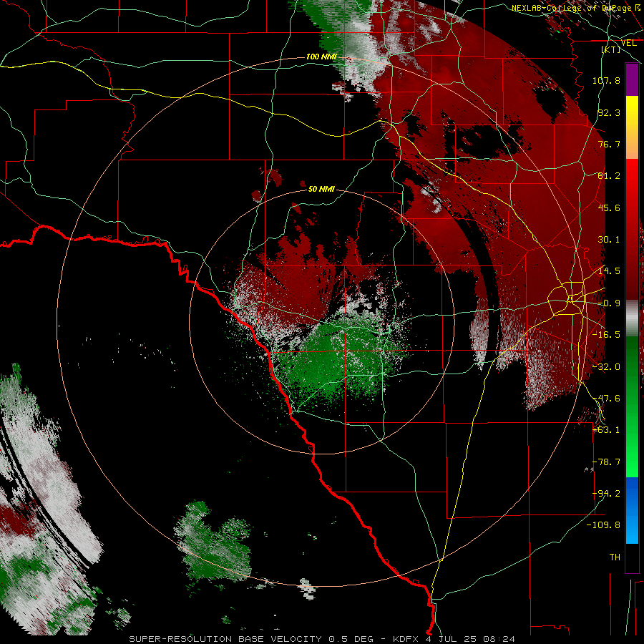Click the 107.8 velocity scale value
The image size is (644, 644).
606,80
